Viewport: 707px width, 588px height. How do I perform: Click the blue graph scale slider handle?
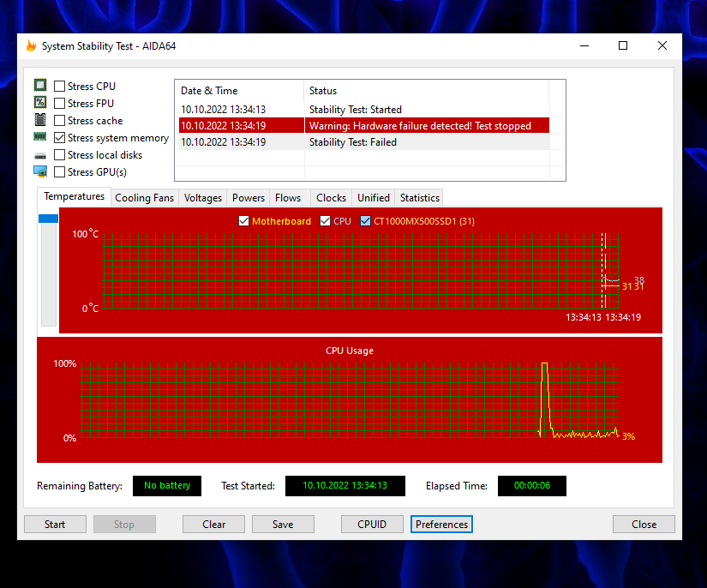48,219
